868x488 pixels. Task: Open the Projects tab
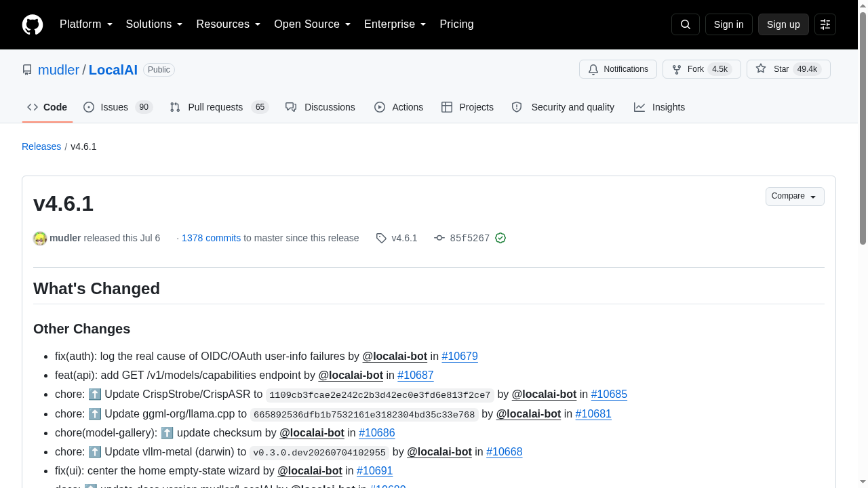pos(467,107)
